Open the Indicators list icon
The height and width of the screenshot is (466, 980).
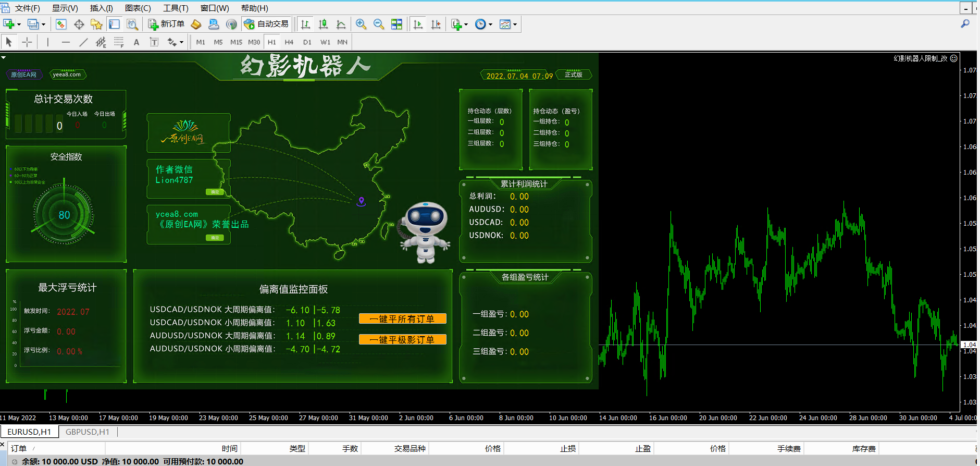click(x=457, y=24)
